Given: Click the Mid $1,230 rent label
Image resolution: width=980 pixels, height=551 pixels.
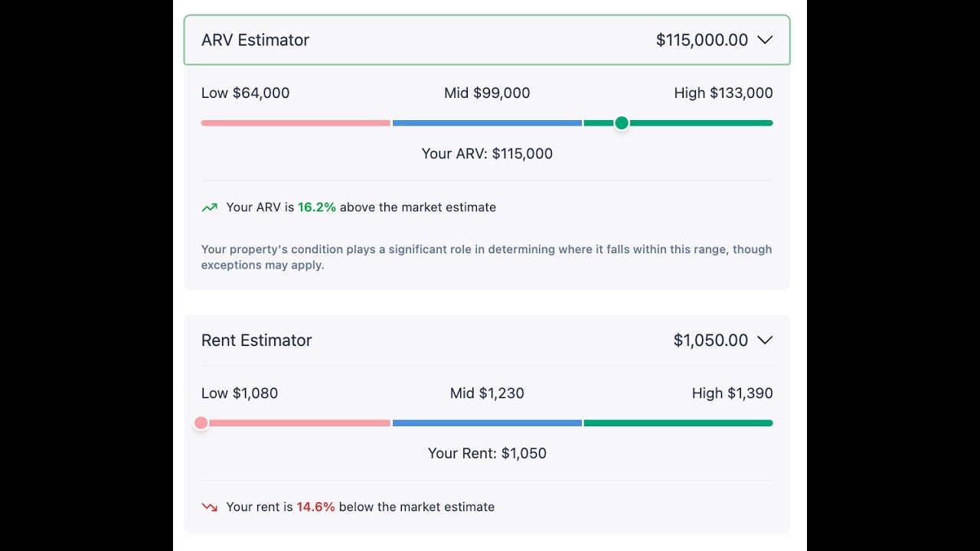Looking at the screenshot, I should pyautogui.click(x=487, y=393).
